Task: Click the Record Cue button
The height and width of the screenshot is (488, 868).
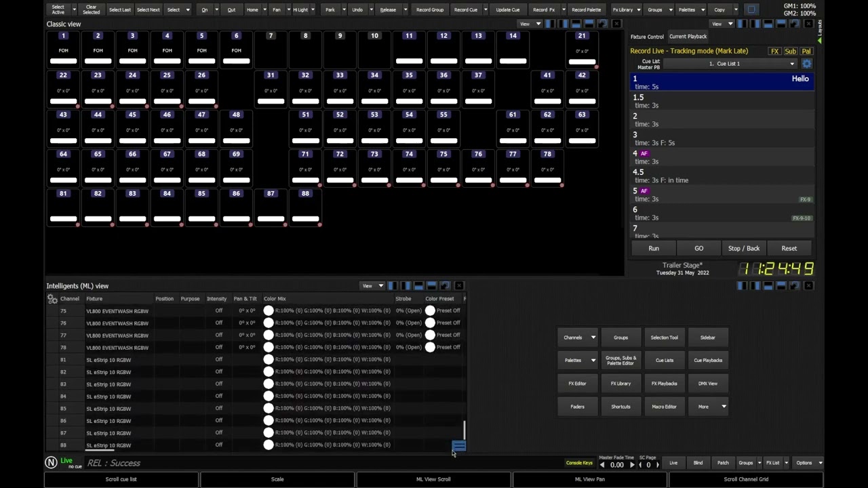Action: point(465,9)
